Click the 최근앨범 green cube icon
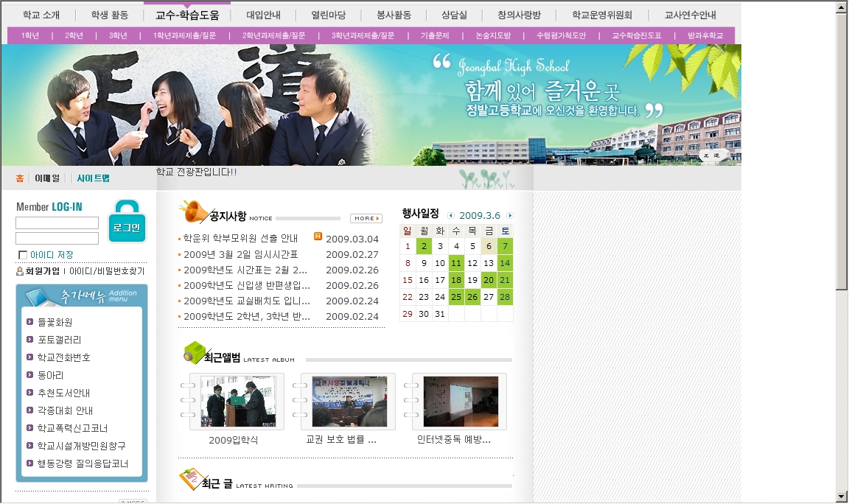This screenshot has width=849, height=504. 193,353
